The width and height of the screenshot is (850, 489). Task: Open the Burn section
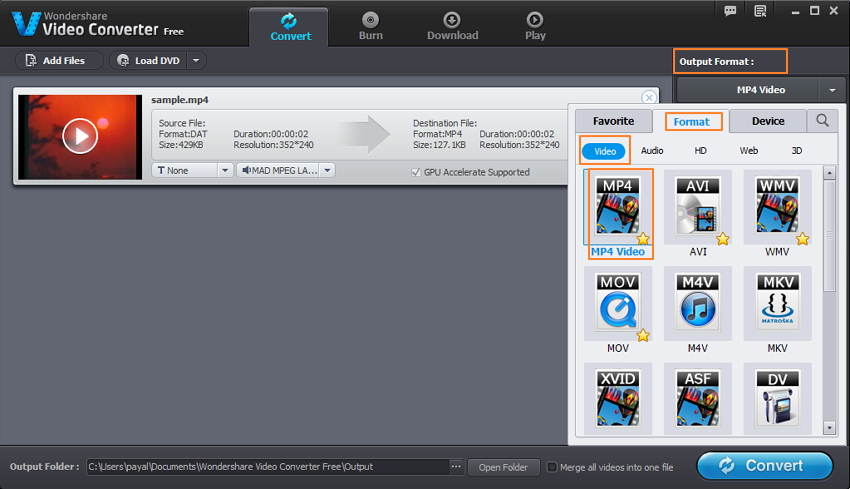(x=371, y=26)
